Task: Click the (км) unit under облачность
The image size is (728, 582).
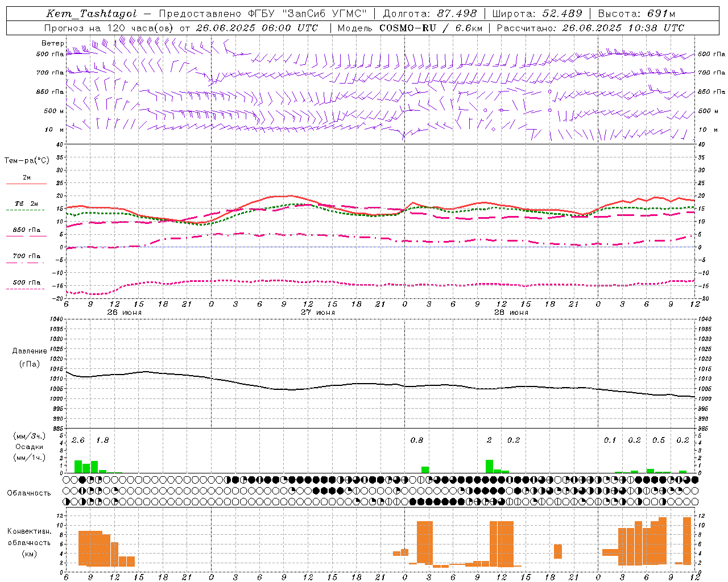Action: (x=29, y=554)
